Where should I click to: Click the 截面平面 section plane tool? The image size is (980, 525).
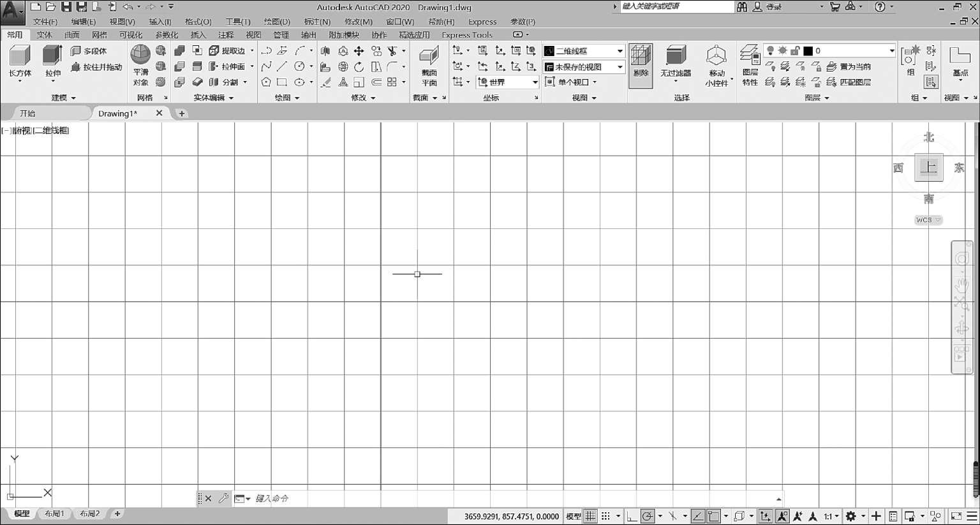429,66
